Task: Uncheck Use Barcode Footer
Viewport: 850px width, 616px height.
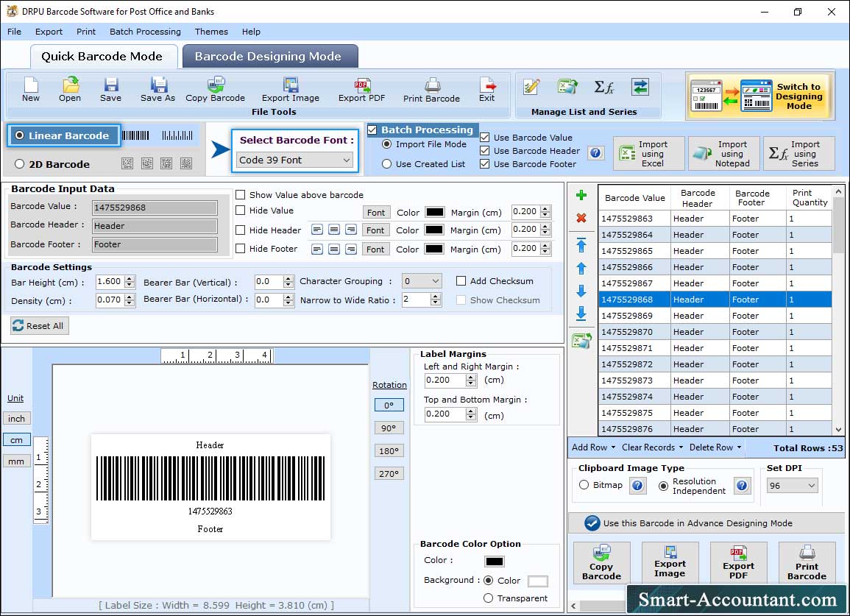Action: (x=485, y=164)
